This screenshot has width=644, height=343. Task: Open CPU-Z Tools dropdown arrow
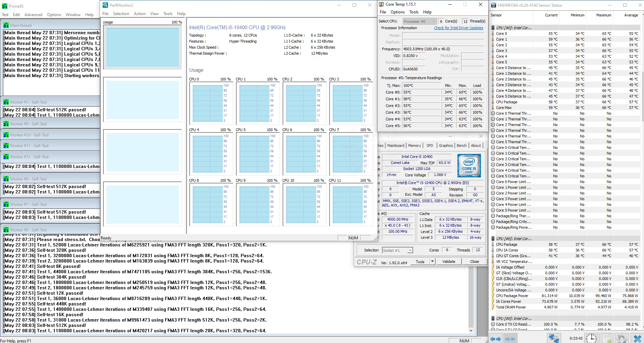[x=432, y=262]
